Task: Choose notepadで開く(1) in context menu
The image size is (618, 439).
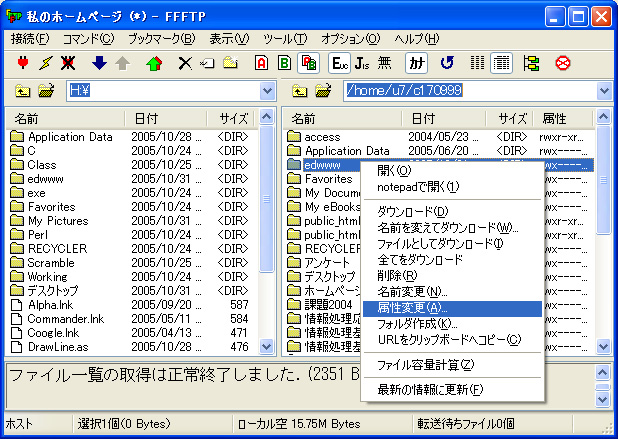Action: tap(452, 187)
